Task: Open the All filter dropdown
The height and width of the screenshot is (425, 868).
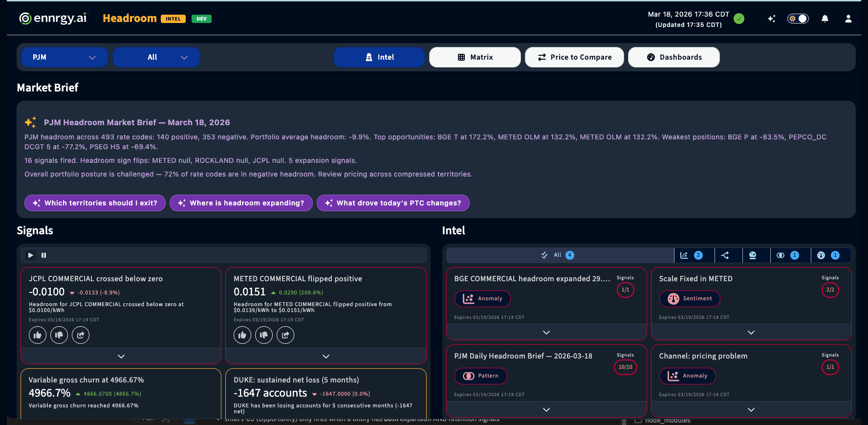Action: coord(156,57)
